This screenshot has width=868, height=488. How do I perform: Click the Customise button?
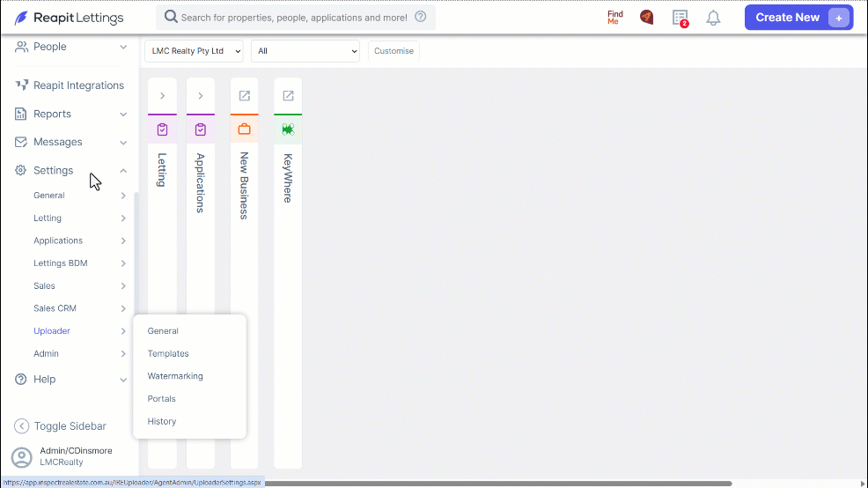click(x=394, y=51)
